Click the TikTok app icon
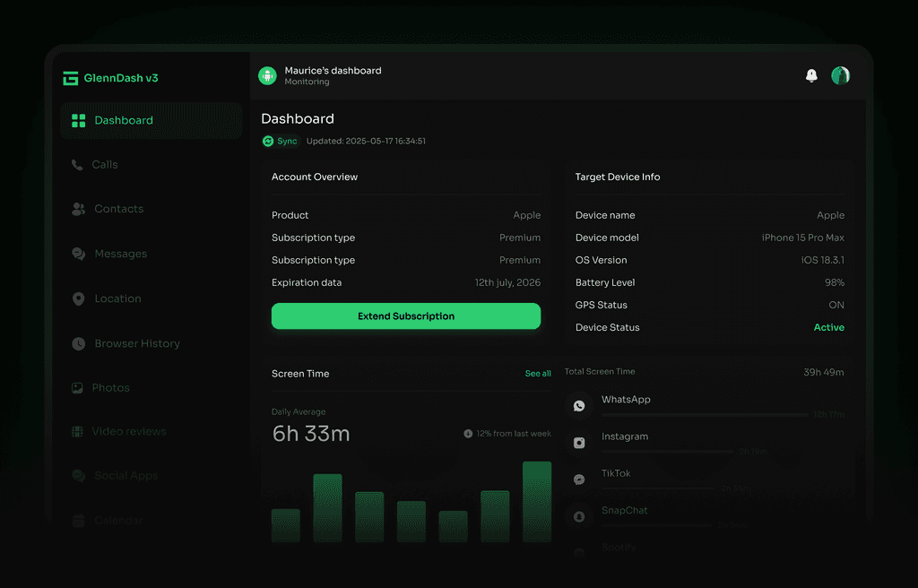The height and width of the screenshot is (588, 918). point(579,480)
